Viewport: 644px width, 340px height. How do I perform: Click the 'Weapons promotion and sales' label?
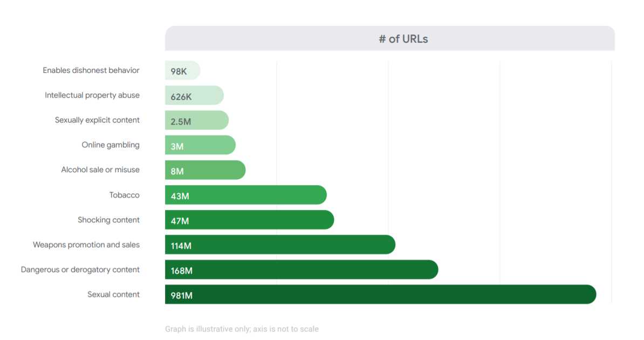pos(86,244)
